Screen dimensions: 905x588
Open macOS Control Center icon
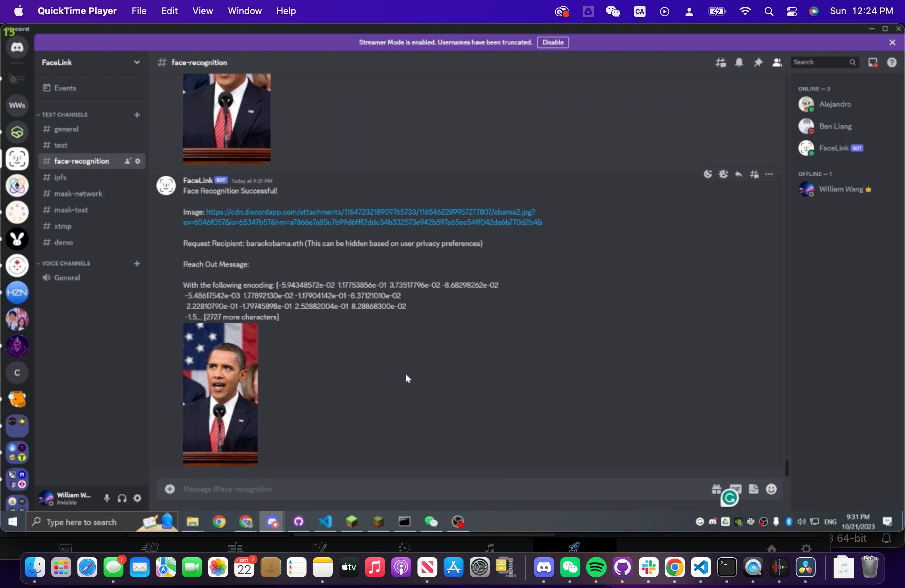coord(792,11)
